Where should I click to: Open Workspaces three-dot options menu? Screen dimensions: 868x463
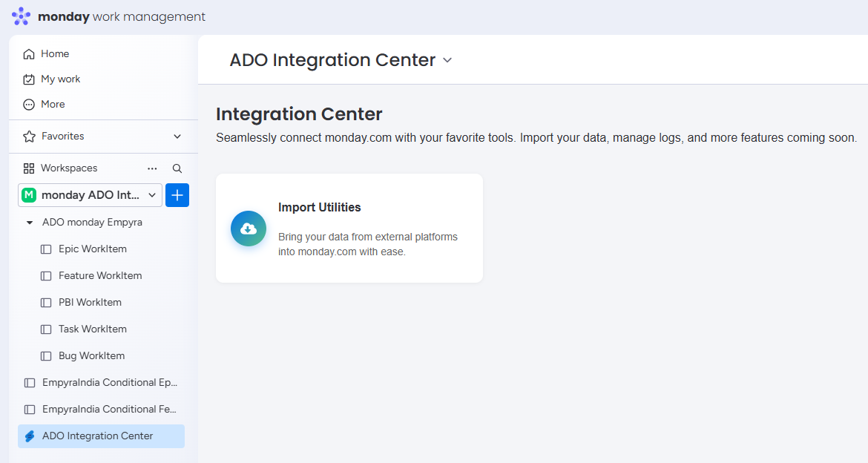152,168
